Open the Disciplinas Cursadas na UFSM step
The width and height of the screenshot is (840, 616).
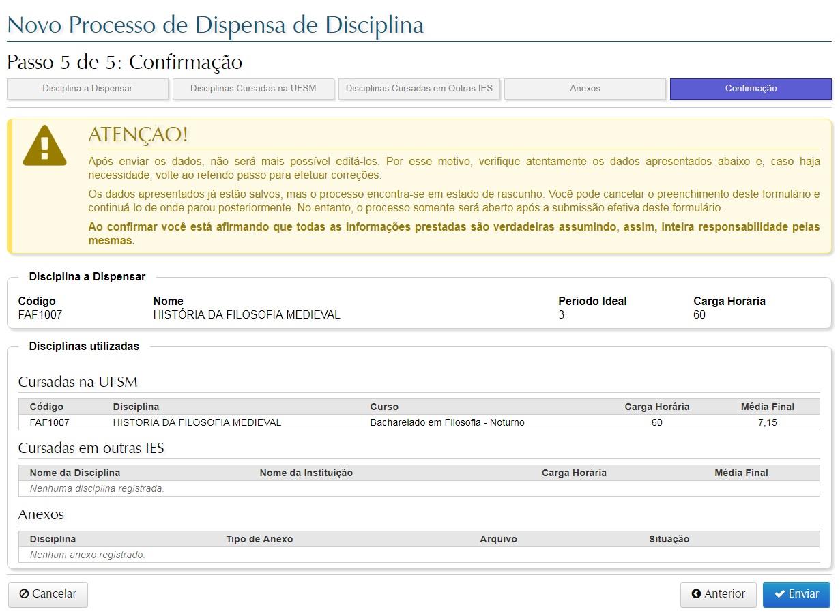(x=253, y=89)
